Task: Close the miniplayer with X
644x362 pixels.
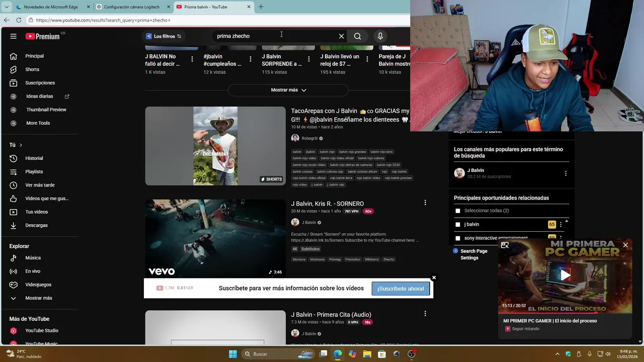Action: [x=625, y=245]
